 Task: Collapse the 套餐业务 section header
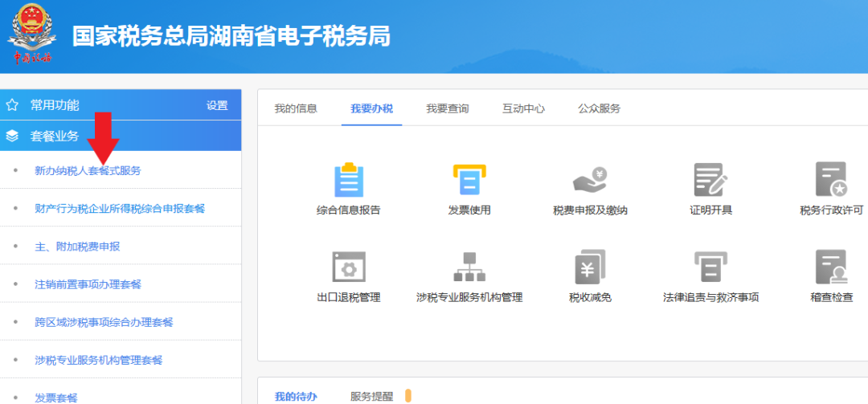click(x=121, y=136)
